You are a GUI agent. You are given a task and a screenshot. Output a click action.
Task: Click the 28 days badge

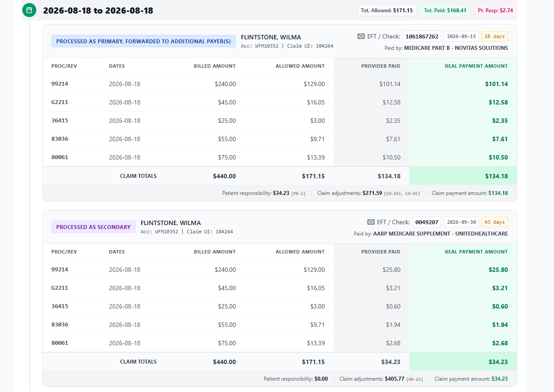pos(495,36)
